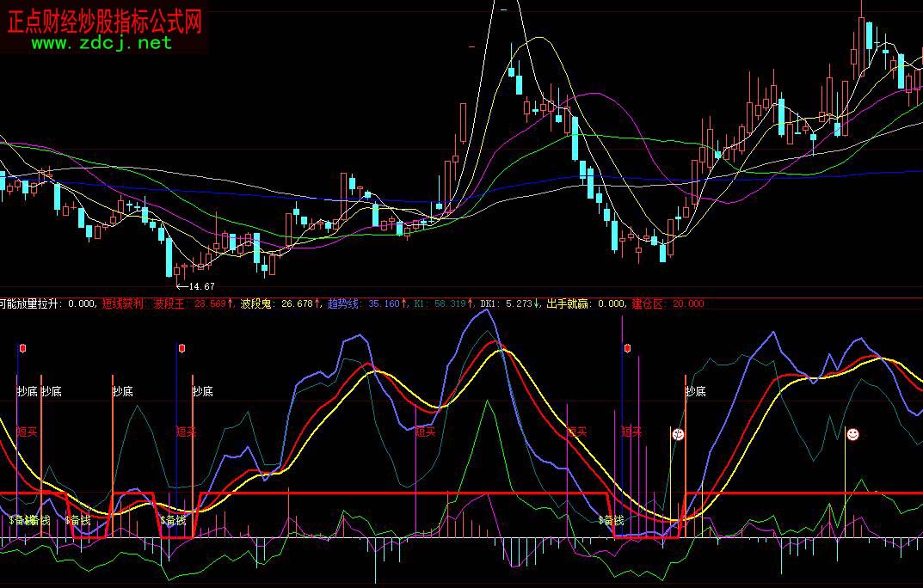Click the leftmost red flag marker

click(x=22, y=349)
